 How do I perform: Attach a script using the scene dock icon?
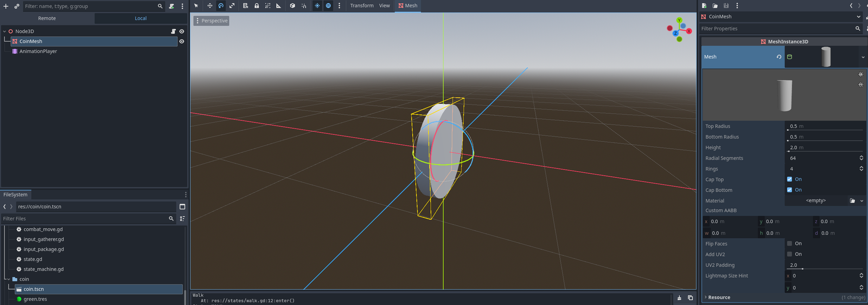tap(171, 7)
